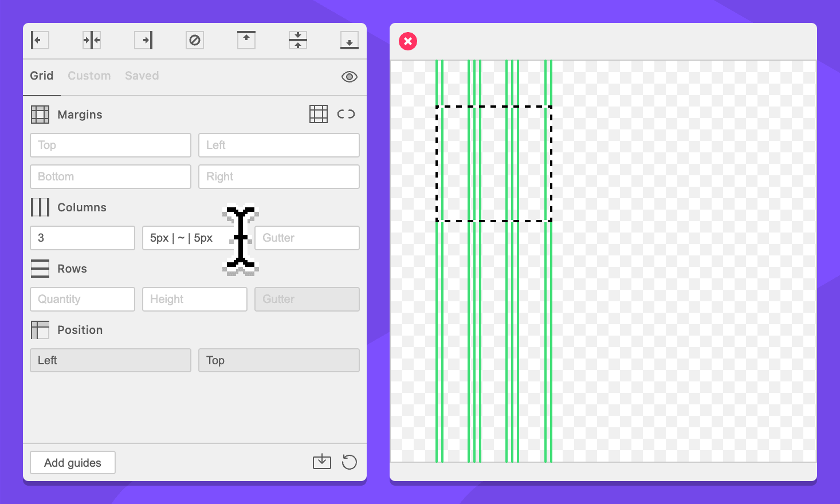840x504 pixels.
Task: Reset the grid form with circular arrow
Action: tap(349, 462)
